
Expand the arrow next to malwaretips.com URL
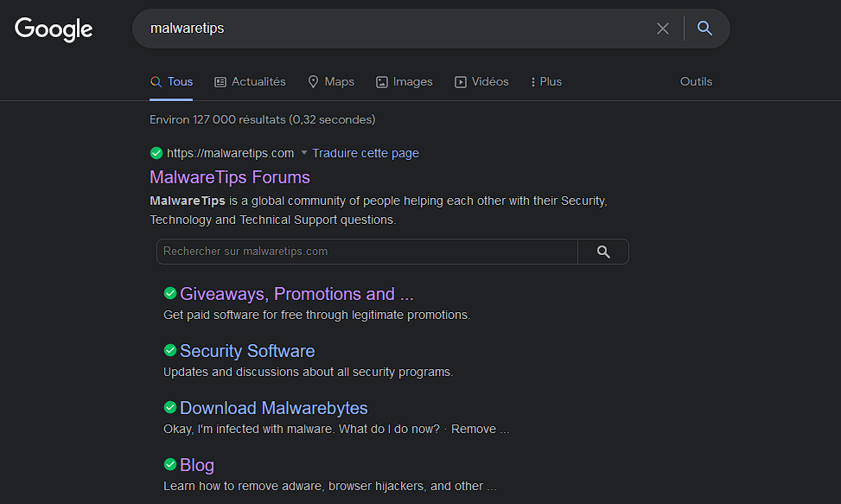(x=303, y=153)
